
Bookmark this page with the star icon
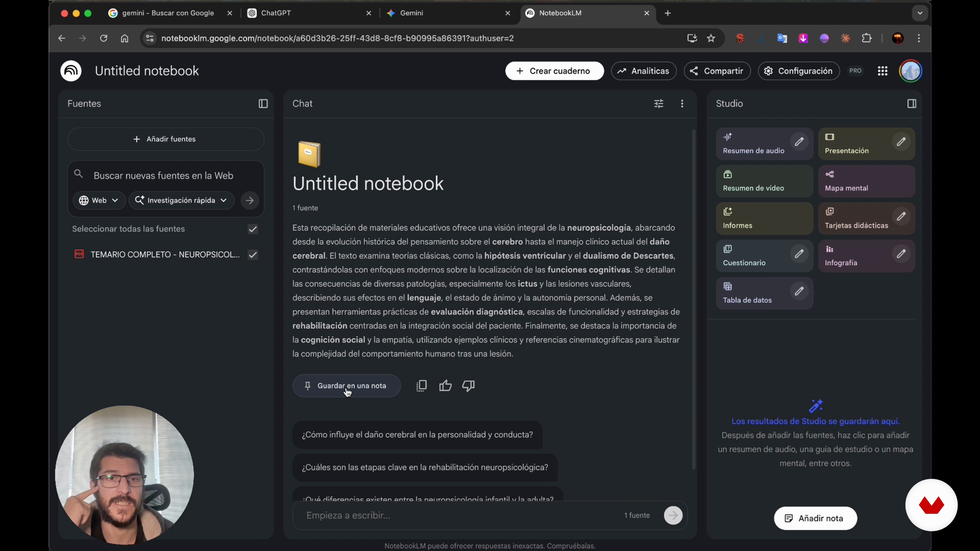pos(711,38)
